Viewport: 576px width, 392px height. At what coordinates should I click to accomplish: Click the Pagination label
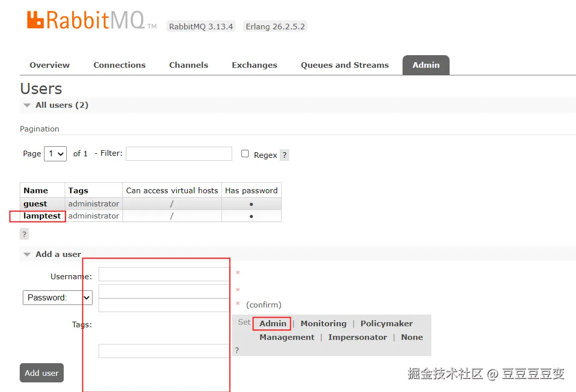[x=39, y=129]
